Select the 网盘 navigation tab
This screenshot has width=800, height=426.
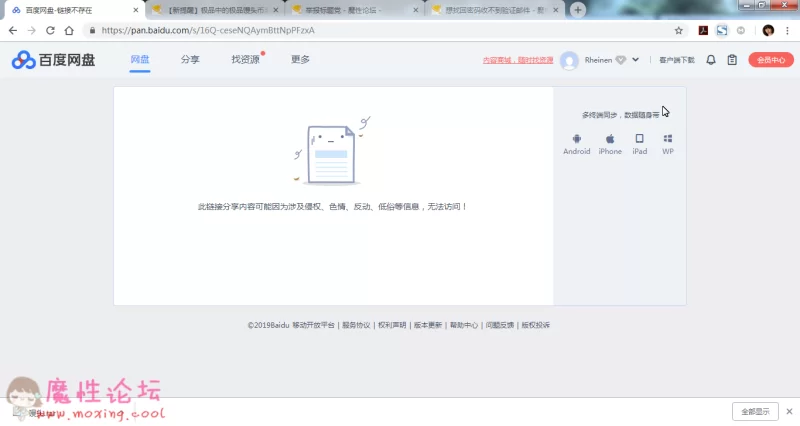tap(140, 60)
